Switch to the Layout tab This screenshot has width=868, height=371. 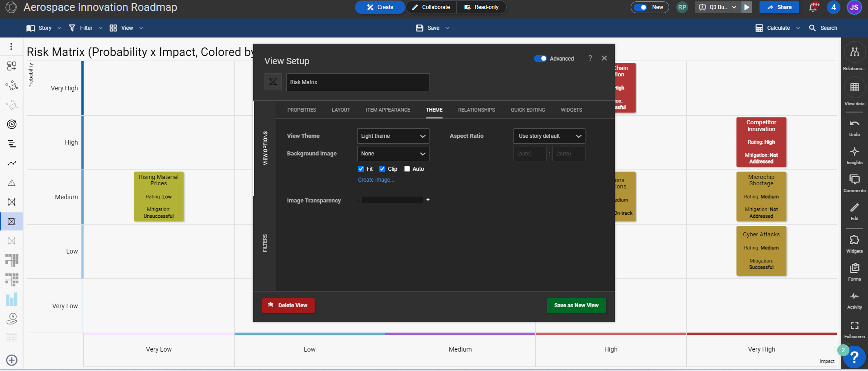[x=341, y=110]
